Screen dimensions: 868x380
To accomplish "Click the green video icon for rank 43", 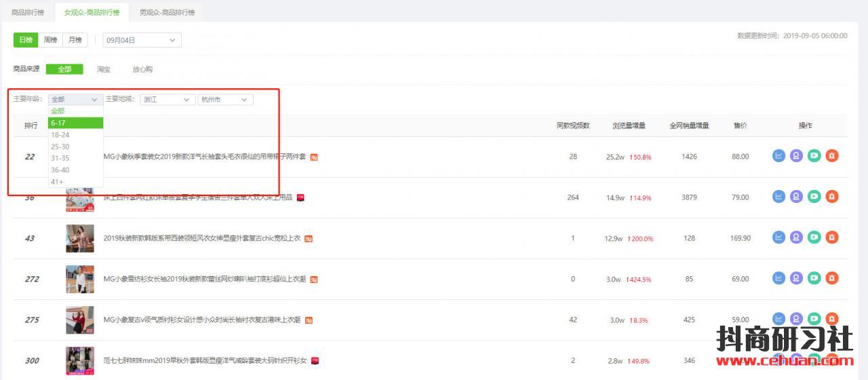I will click(x=814, y=237).
